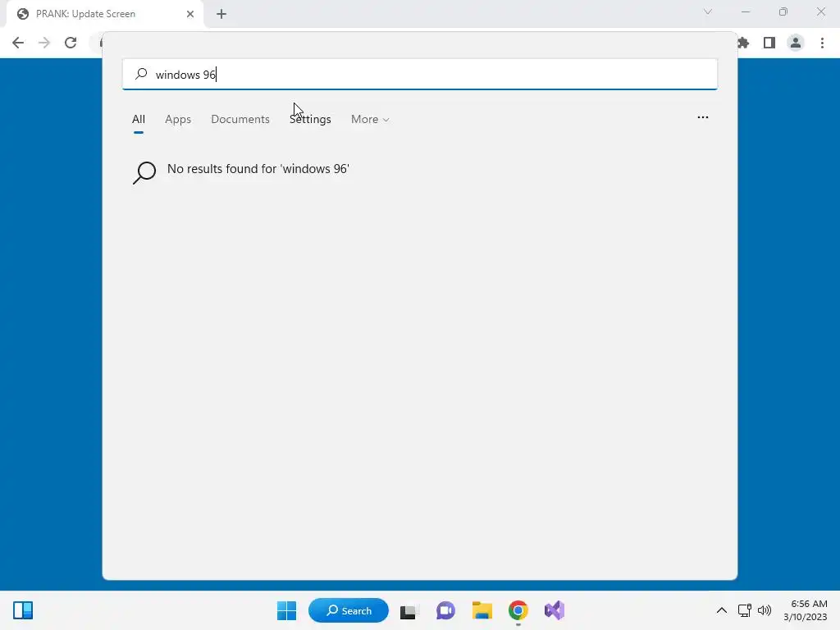The width and height of the screenshot is (840, 630).
Task: Open the tab search chevron
Action: [x=708, y=11]
